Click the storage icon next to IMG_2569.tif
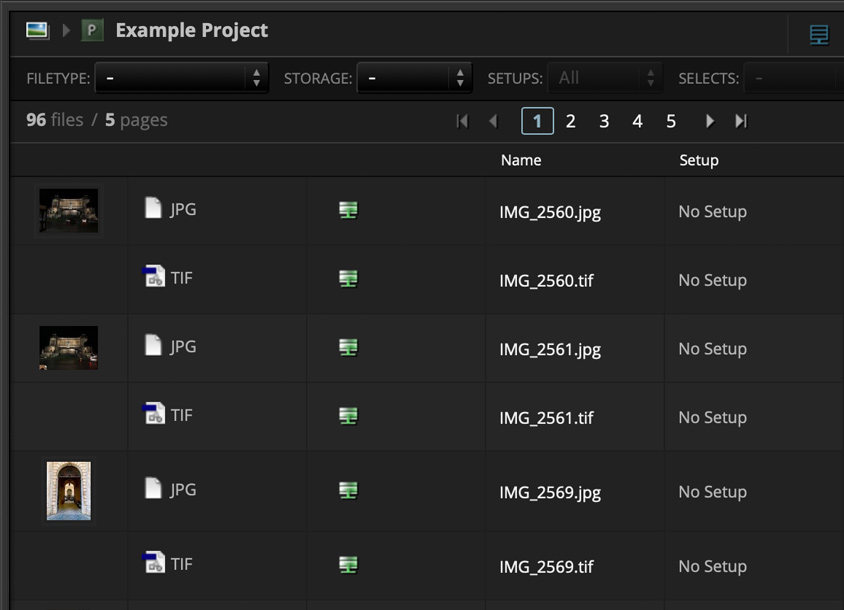This screenshot has height=610, width=844. 347,566
